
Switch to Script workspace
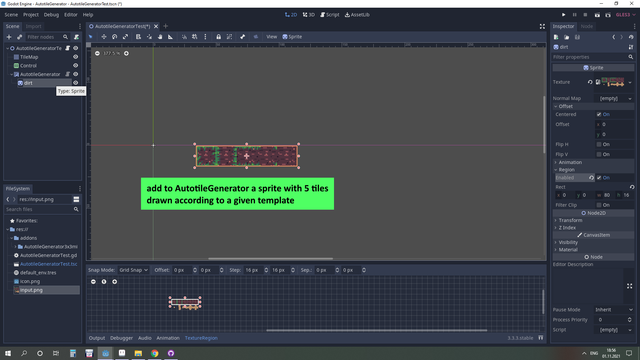tap(330, 15)
